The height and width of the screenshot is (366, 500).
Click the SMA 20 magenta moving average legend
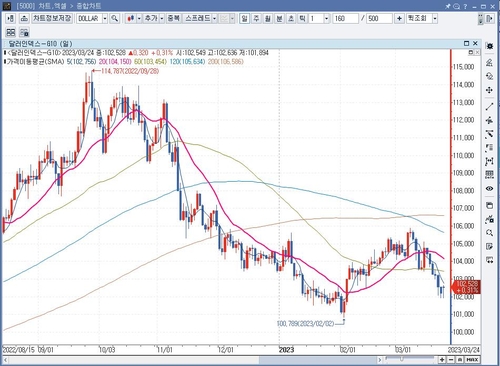coord(115,62)
